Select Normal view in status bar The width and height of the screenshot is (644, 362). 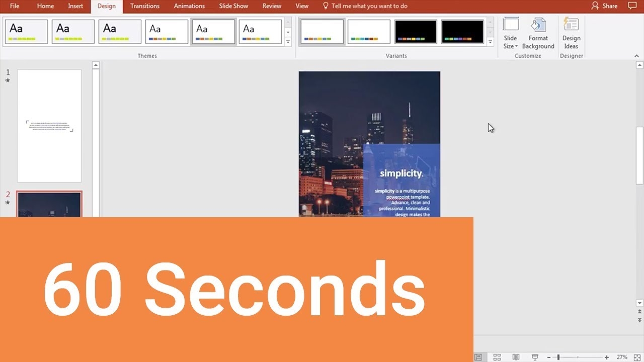tap(478, 357)
